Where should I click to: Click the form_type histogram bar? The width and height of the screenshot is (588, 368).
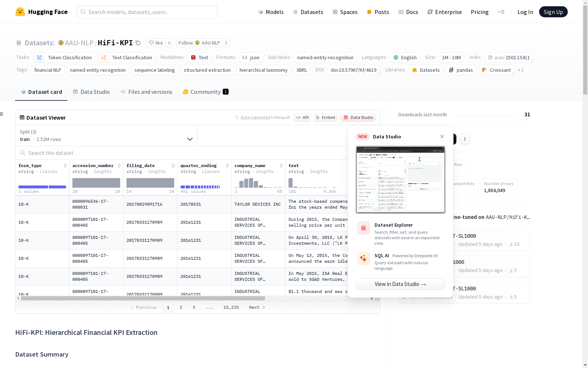tap(42, 187)
